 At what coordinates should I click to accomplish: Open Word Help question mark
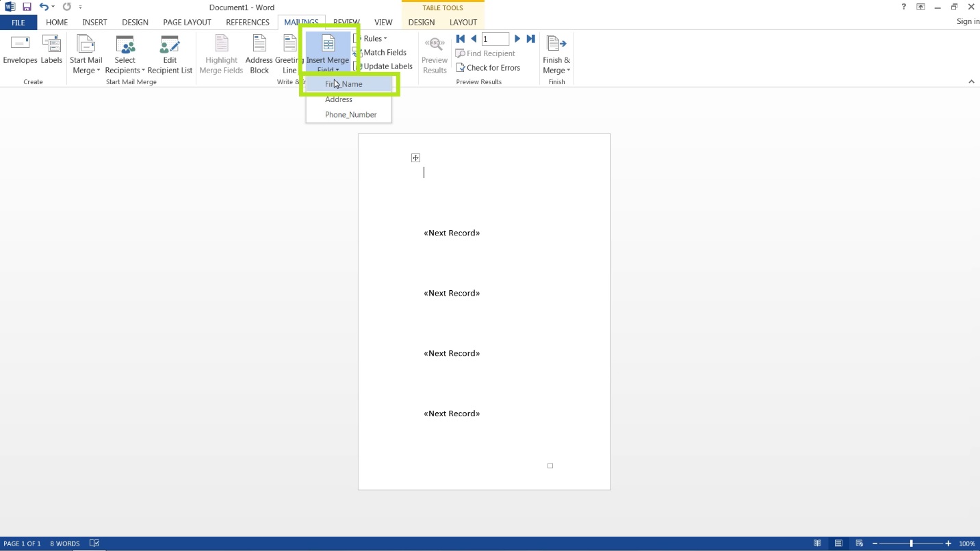click(x=904, y=7)
